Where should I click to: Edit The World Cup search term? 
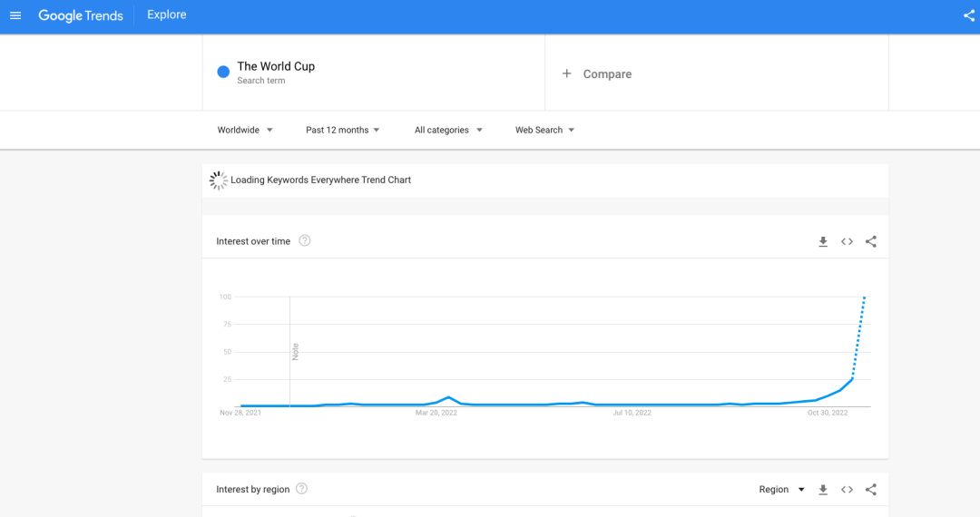tap(276, 66)
